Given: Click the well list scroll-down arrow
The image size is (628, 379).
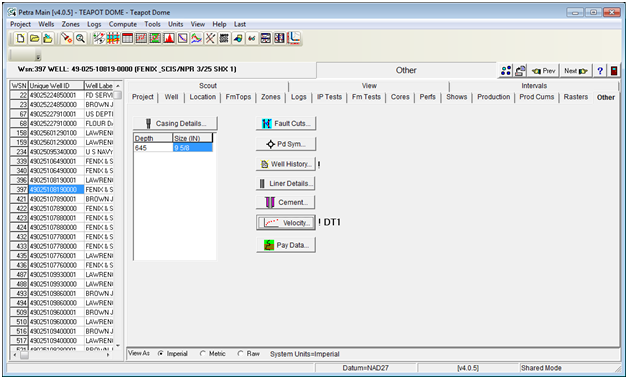Looking at the screenshot, I should tap(118, 345).
